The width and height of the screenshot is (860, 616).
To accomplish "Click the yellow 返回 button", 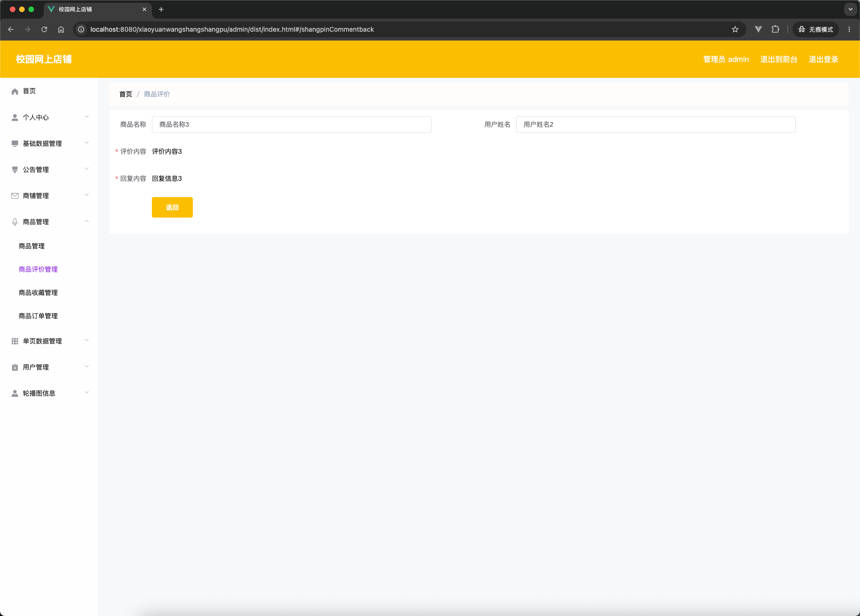I will 172,207.
